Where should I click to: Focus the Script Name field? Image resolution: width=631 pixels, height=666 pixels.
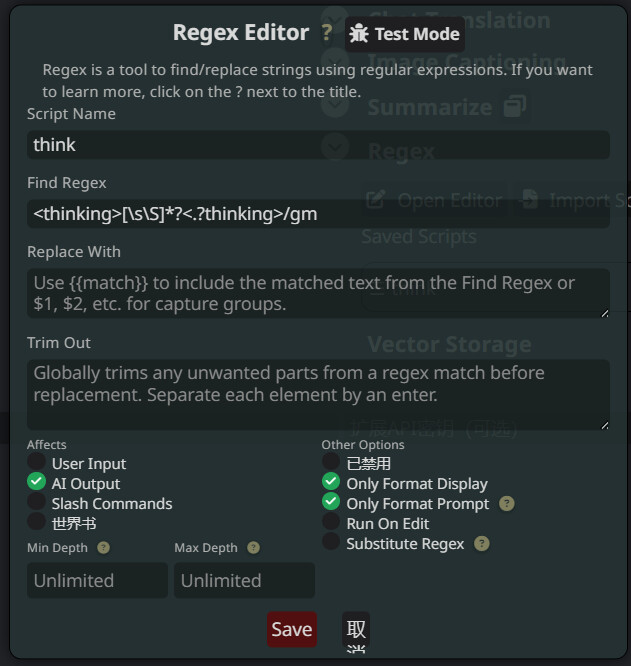(318, 145)
